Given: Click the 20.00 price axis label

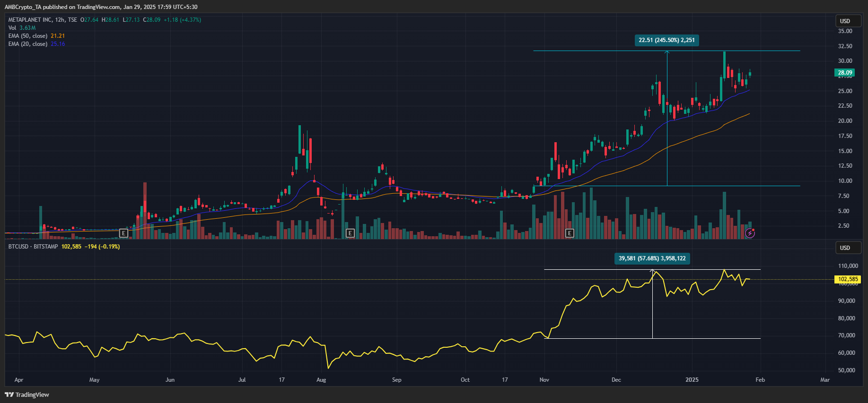Looking at the screenshot, I should click(845, 121).
